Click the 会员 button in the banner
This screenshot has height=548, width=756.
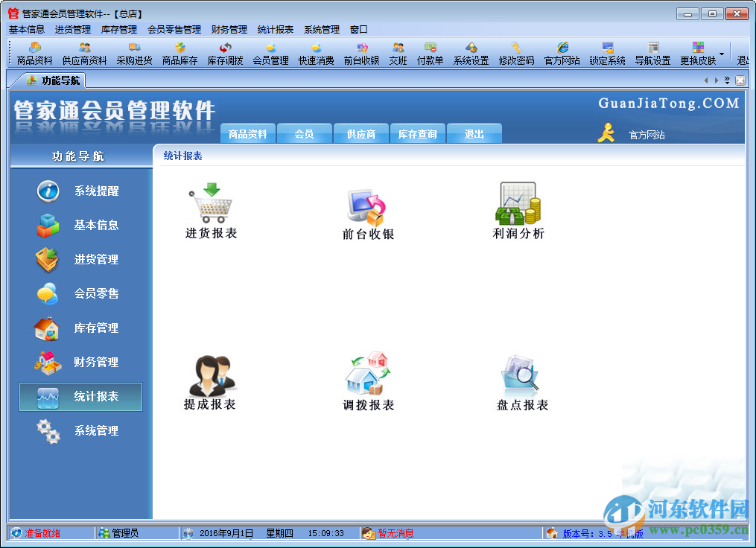point(304,133)
